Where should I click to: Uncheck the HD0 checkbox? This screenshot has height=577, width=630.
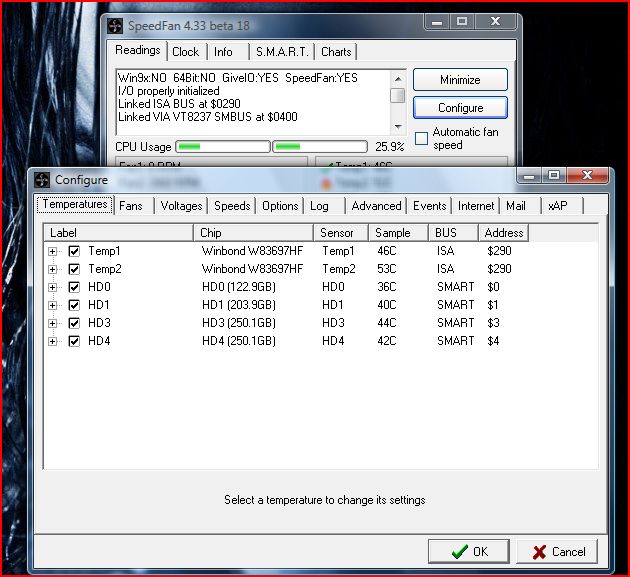[74, 287]
